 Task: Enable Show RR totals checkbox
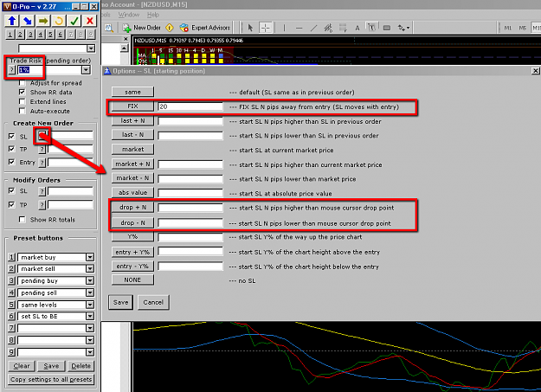[x=23, y=220]
